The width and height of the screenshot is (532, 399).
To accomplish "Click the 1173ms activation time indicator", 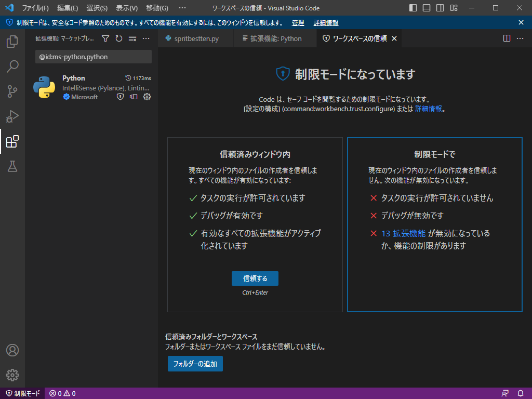I will pyautogui.click(x=138, y=78).
